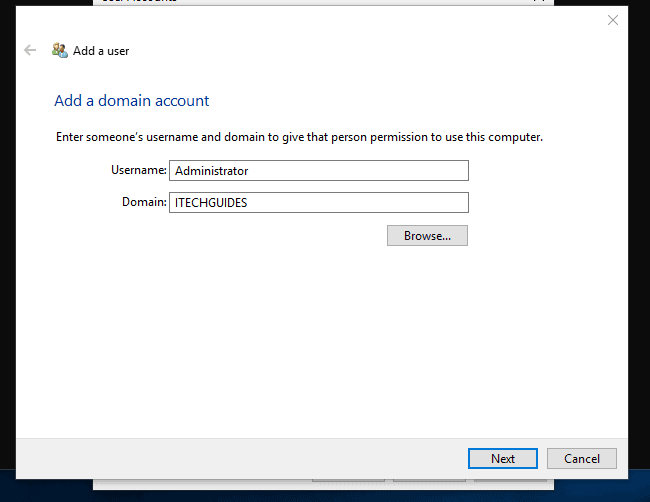Click the background window's close button at top
The image size is (650, 502).
(x=540, y=2)
